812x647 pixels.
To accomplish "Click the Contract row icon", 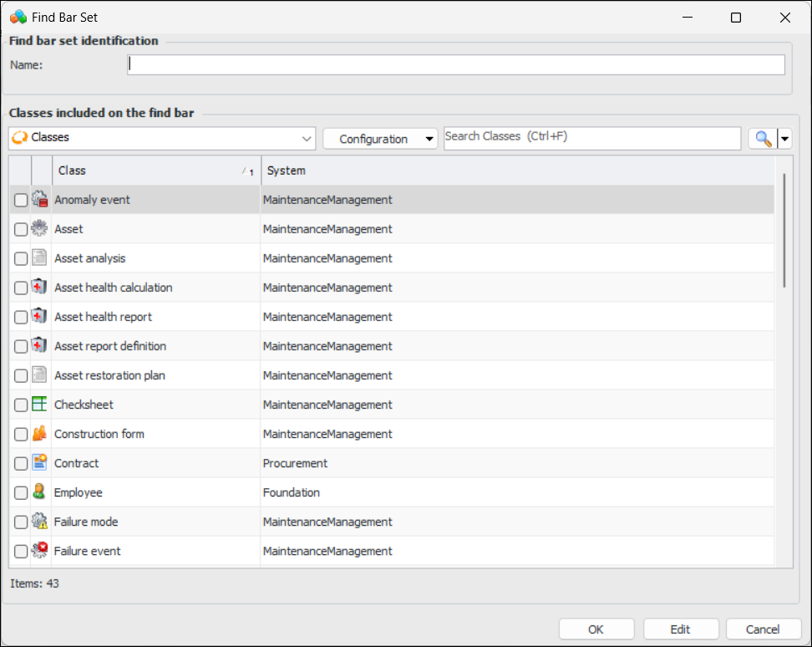I will click(x=39, y=463).
